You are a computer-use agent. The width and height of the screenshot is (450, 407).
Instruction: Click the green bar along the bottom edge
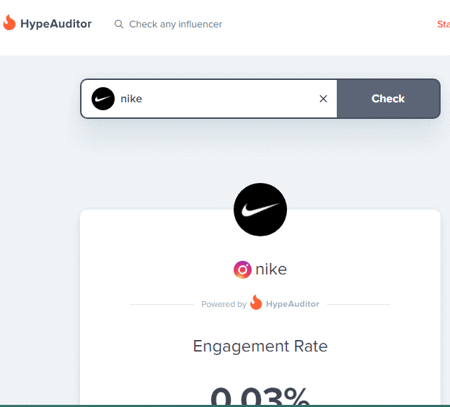[x=225, y=406]
